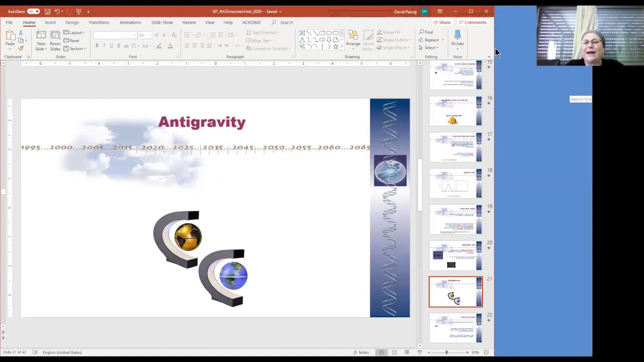Select the Format Painter brush
The width and height of the screenshot is (644, 362).
click(x=21, y=48)
